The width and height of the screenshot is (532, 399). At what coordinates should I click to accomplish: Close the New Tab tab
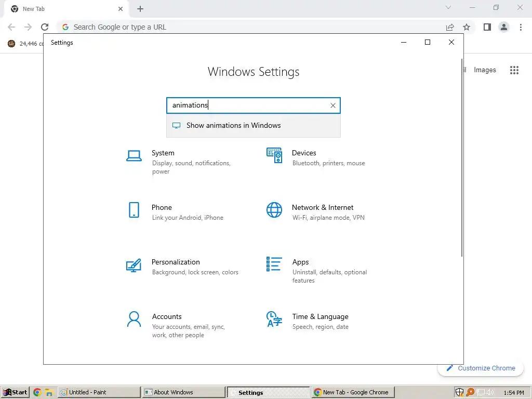(x=121, y=9)
